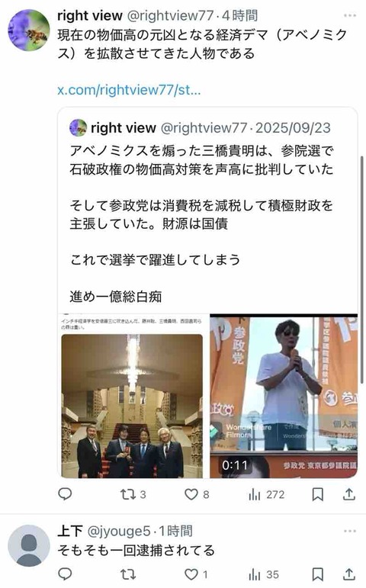The width and height of the screenshot is (366, 588).
Task: Share the right view main post
Action: [348, 494]
